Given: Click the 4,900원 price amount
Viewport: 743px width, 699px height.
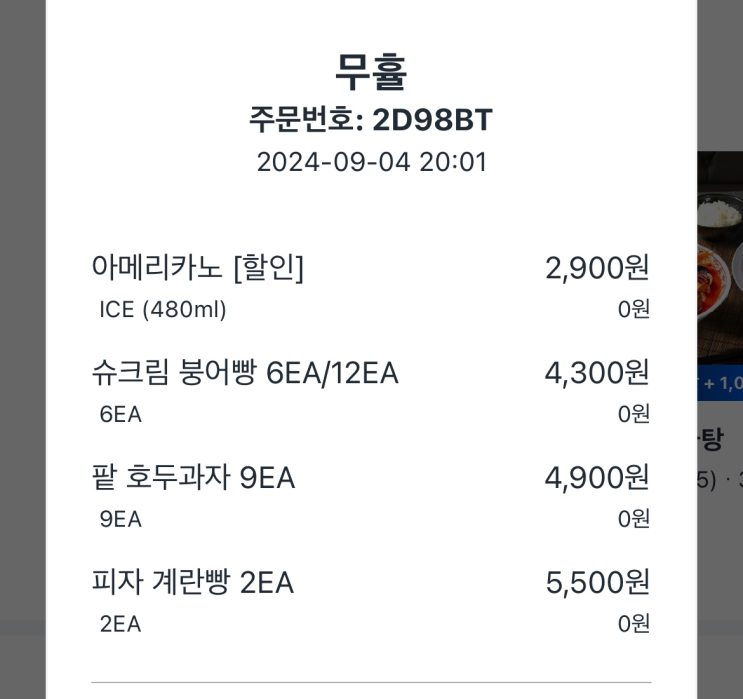Looking at the screenshot, I should pyautogui.click(x=597, y=478).
